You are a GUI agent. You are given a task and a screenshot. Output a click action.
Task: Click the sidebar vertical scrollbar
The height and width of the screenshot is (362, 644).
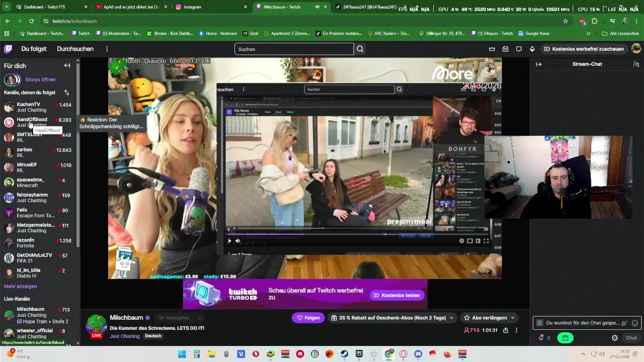pos(78,156)
